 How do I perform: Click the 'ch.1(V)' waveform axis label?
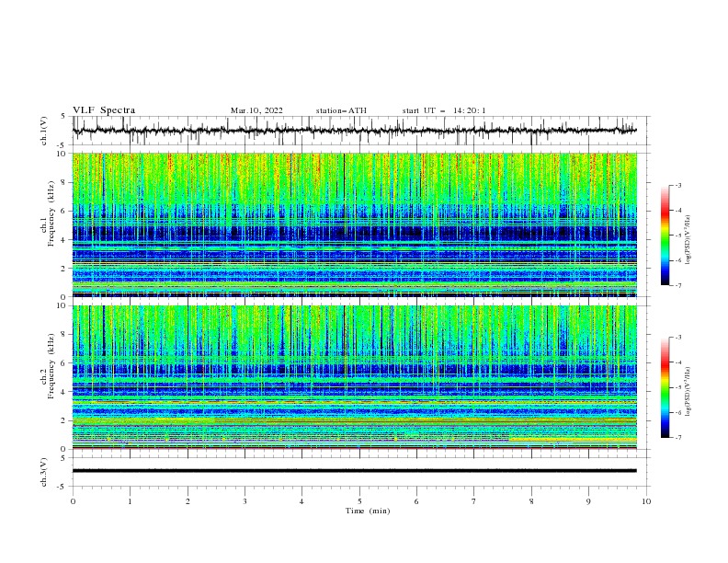pyautogui.click(x=44, y=131)
